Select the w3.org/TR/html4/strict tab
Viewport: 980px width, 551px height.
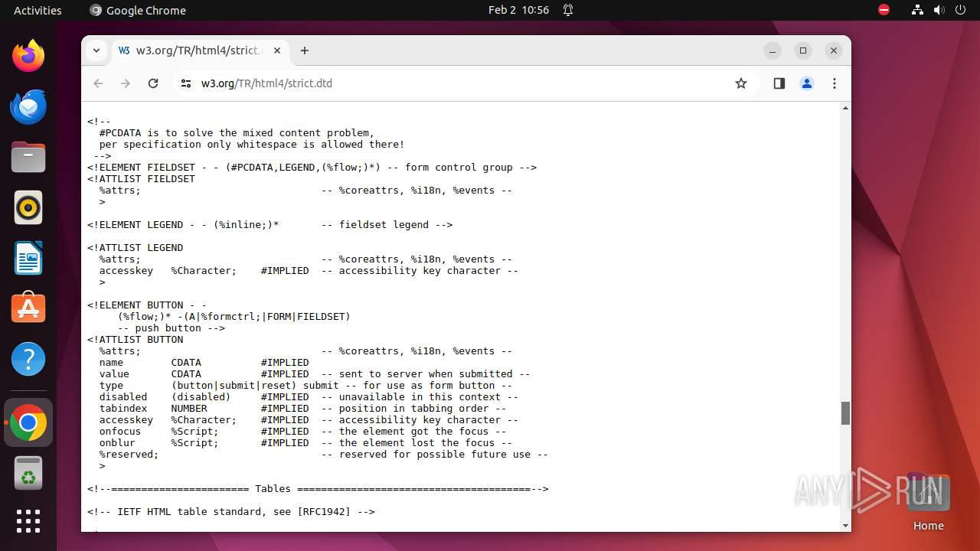tap(200, 51)
